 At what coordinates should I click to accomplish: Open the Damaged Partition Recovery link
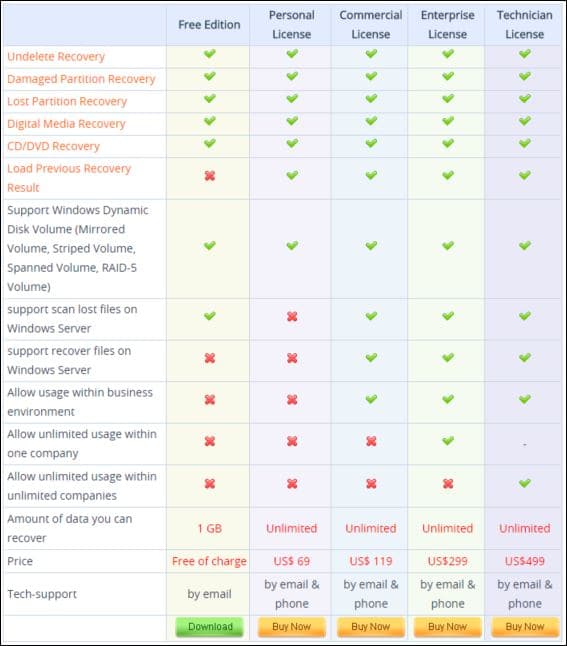(81, 79)
